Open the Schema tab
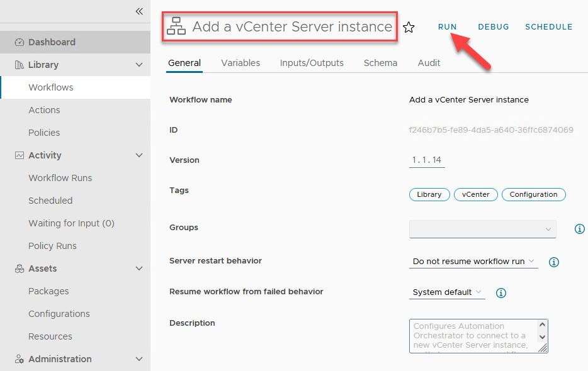 point(380,63)
